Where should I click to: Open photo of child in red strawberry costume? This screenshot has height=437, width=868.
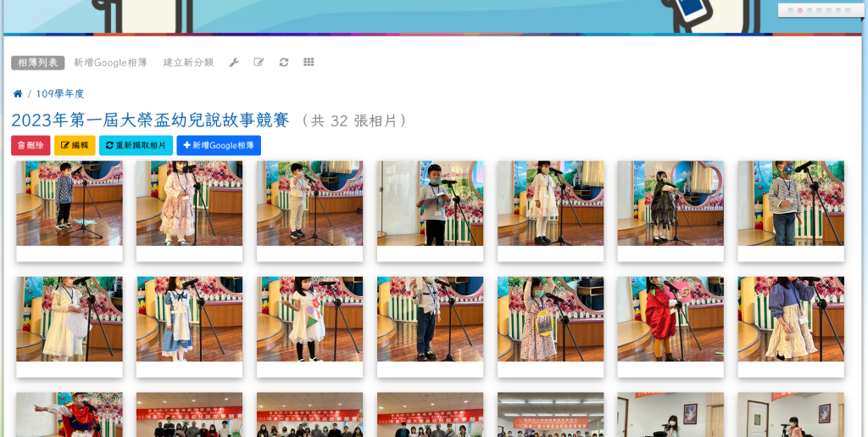point(670,319)
